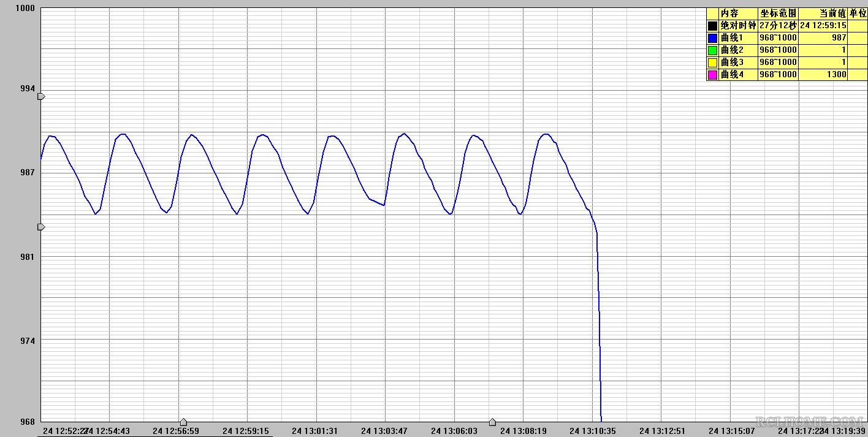Select the 曲线4 legend entry
Image resolution: width=868 pixels, height=437 pixels.
[738, 75]
